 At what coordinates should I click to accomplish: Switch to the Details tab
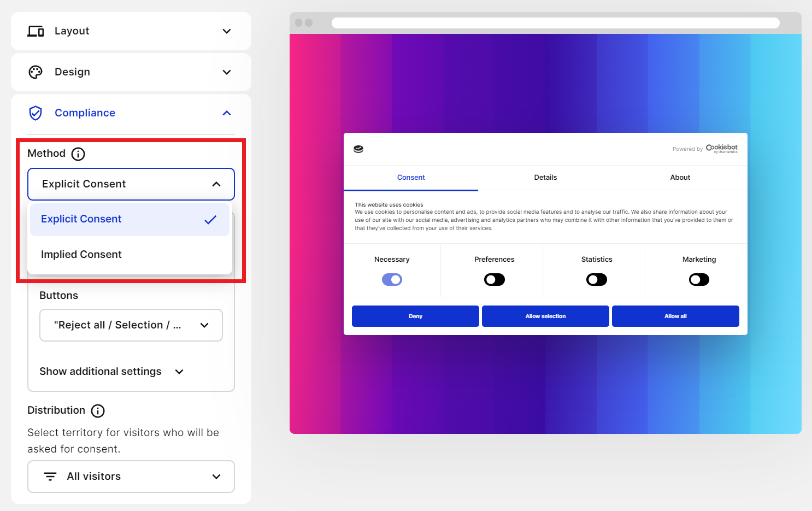(545, 178)
